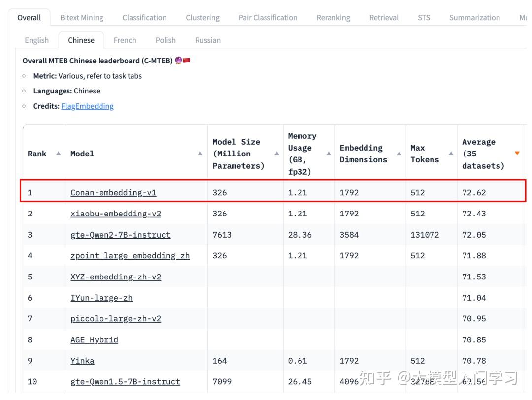The image size is (532, 400).
Task: Switch to the Retrieval tab
Action: click(384, 17)
